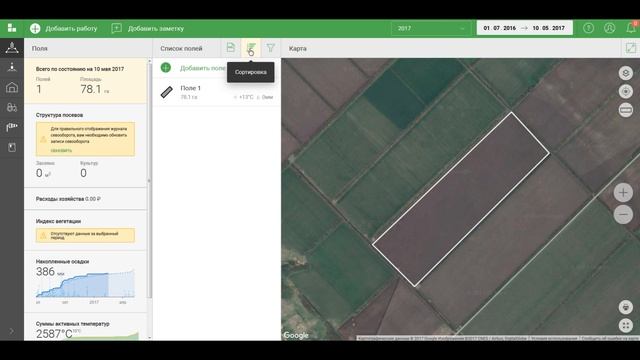Image resolution: width=640 pixels, height=360 pixels.
Task: Click the start date 01.07.2016 field
Action: [x=500, y=28]
